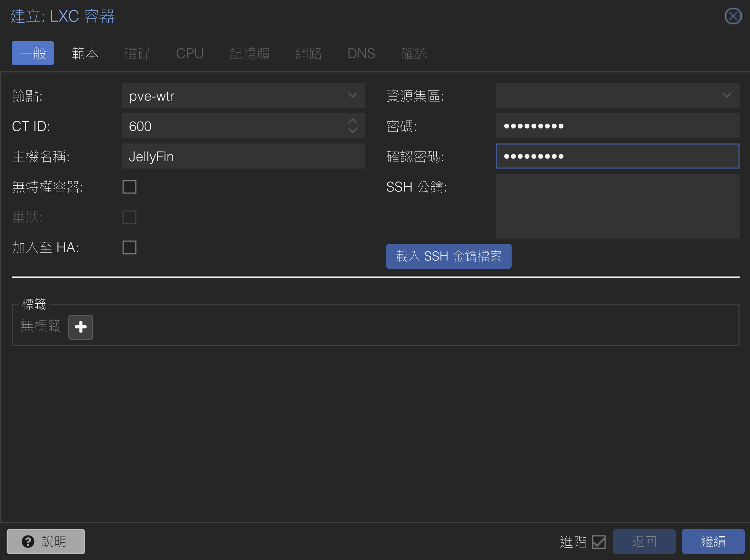Switch to the 範本 tab
This screenshot has height=560, width=750.
point(85,53)
